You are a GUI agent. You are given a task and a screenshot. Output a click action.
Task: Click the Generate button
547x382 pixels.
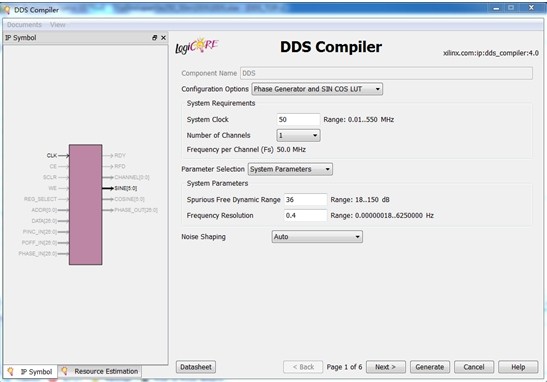[430, 367]
